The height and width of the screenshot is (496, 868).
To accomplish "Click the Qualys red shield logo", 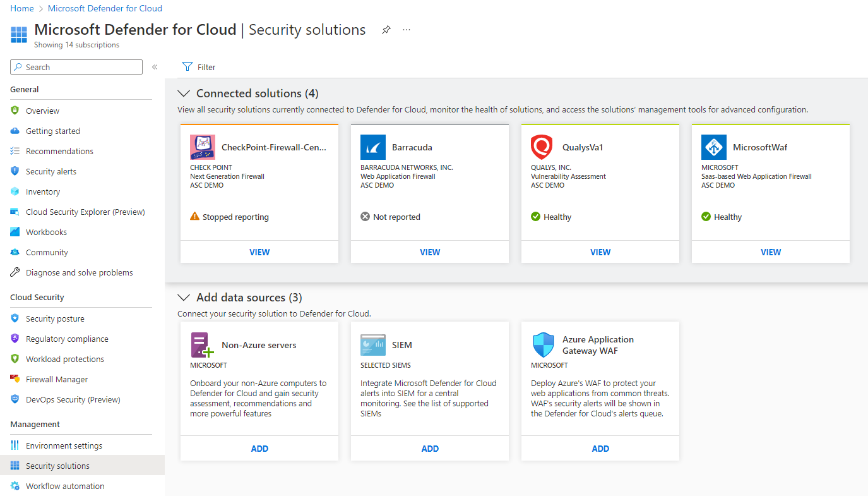I will point(542,147).
